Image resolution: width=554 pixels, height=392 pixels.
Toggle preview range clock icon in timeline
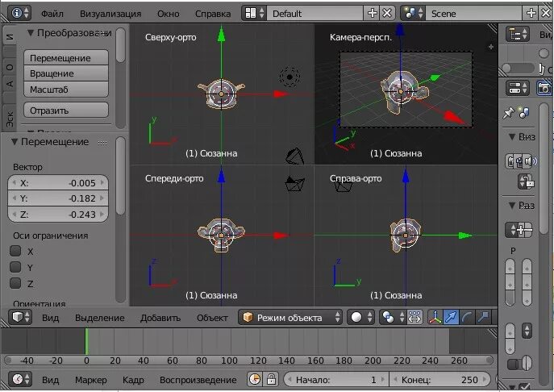pyautogui.click(x=255, y=379)
